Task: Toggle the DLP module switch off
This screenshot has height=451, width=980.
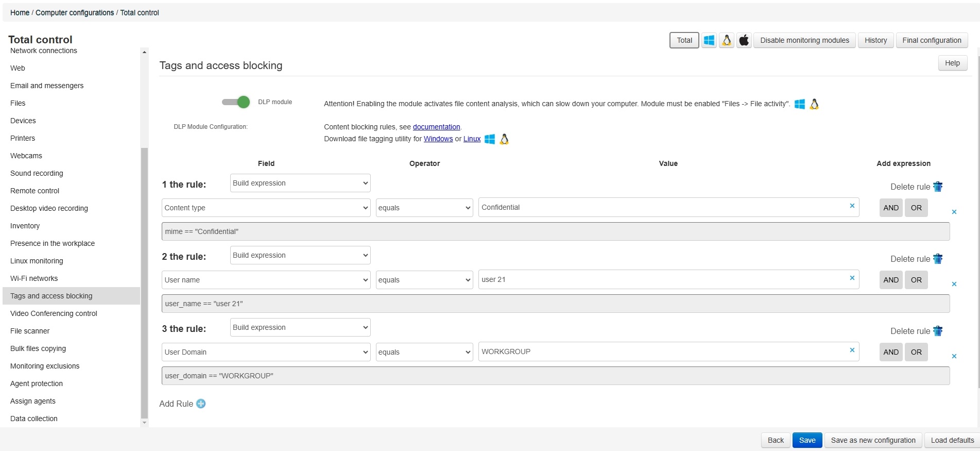Action: tap(236, 102)
